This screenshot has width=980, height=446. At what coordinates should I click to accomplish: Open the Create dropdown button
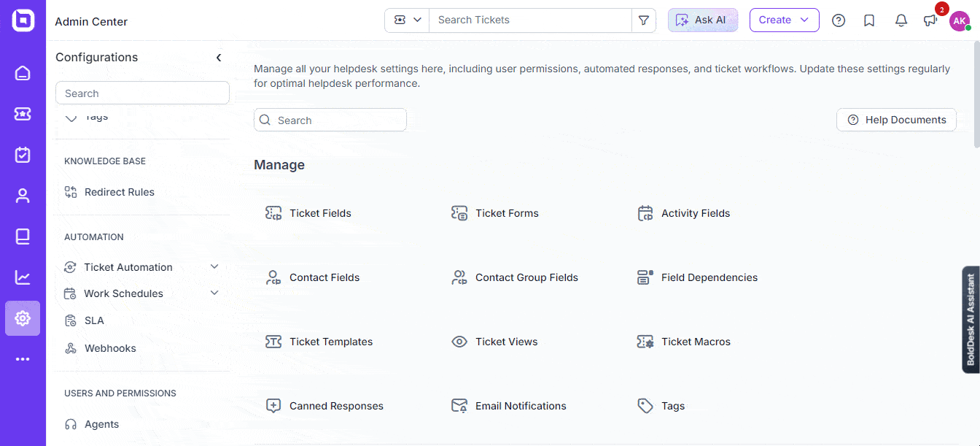784,20
